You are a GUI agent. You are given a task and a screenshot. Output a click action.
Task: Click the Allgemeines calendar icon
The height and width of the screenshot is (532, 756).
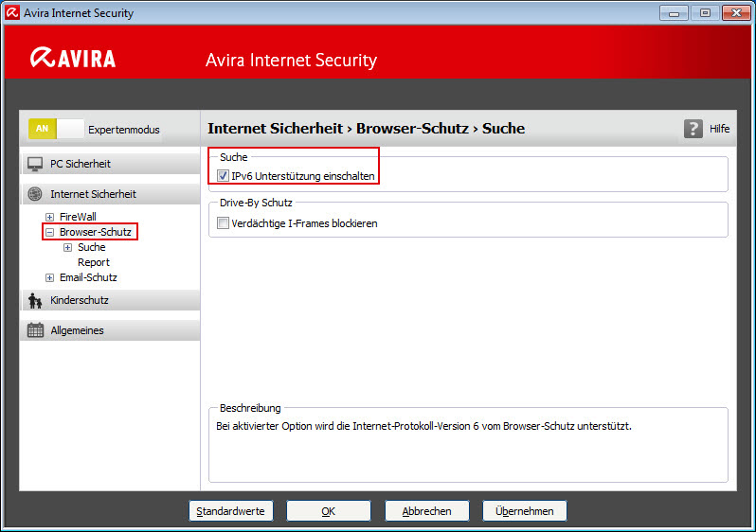pyautogui.click(x=35, y=330)
